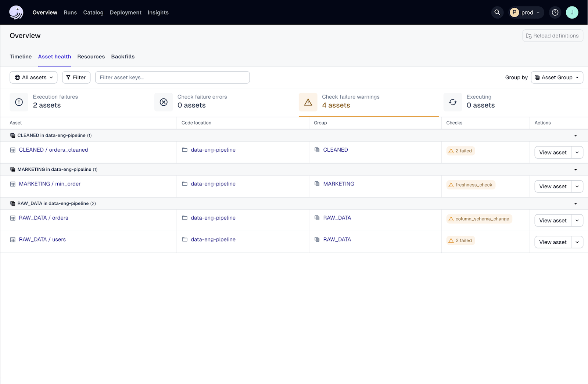
Task: Click the group icon beside CLEANED group link
Action: (x=317, y=150)
